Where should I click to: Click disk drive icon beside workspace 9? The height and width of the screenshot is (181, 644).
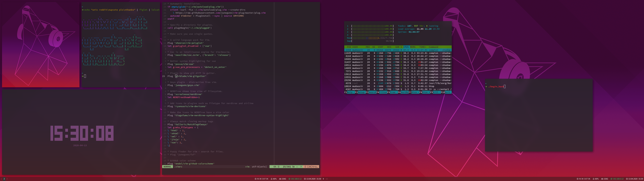(280, 179)
